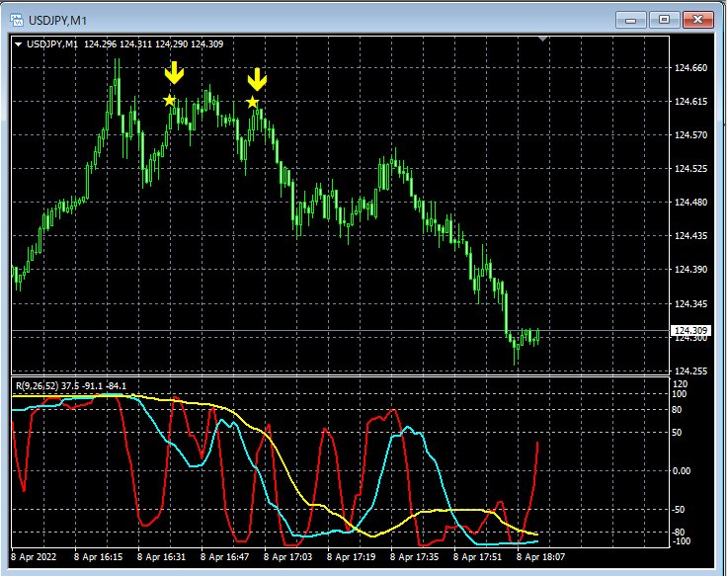Click the current price label 124.309
728x576 pixels.
click(x=690, y=330)
